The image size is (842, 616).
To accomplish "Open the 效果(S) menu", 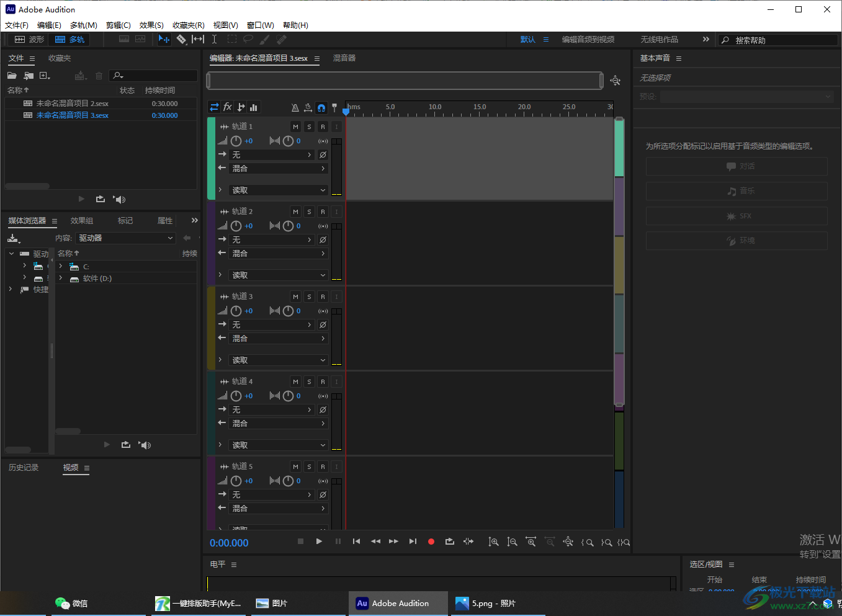I will [x=151, y=25].
